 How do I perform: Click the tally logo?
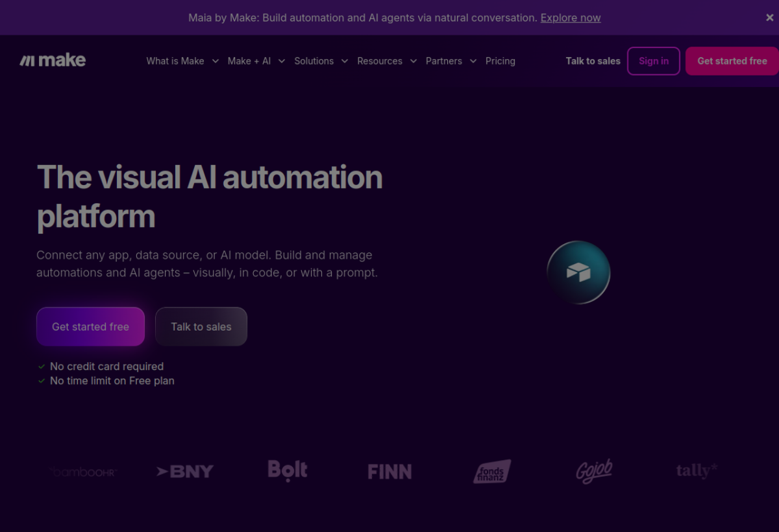click(697, 470)
